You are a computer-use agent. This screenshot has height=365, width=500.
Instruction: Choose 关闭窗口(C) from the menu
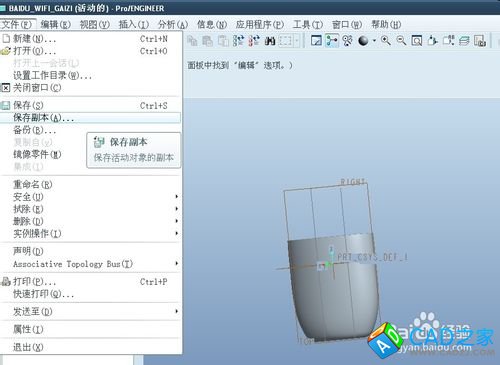click(91, 88)
